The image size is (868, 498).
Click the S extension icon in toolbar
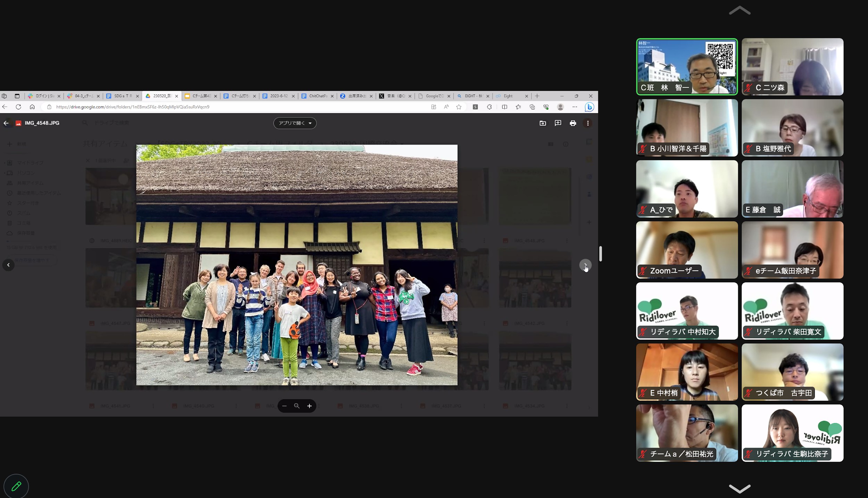coord(475,107)
